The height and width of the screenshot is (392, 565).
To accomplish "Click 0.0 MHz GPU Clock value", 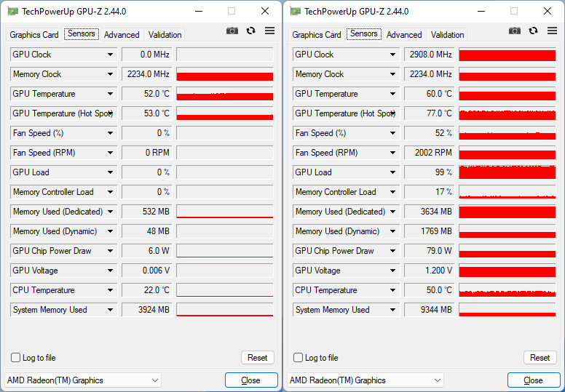I will click(x=147, y=55).
